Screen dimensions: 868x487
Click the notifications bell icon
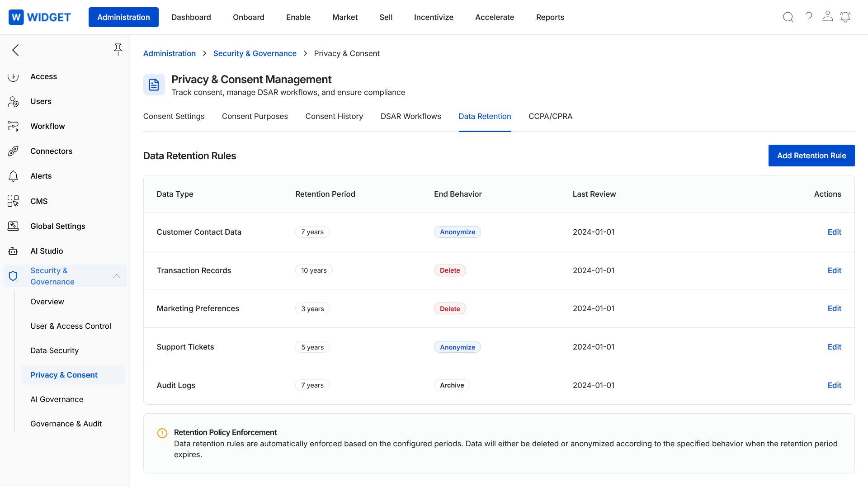pos(845,17)
